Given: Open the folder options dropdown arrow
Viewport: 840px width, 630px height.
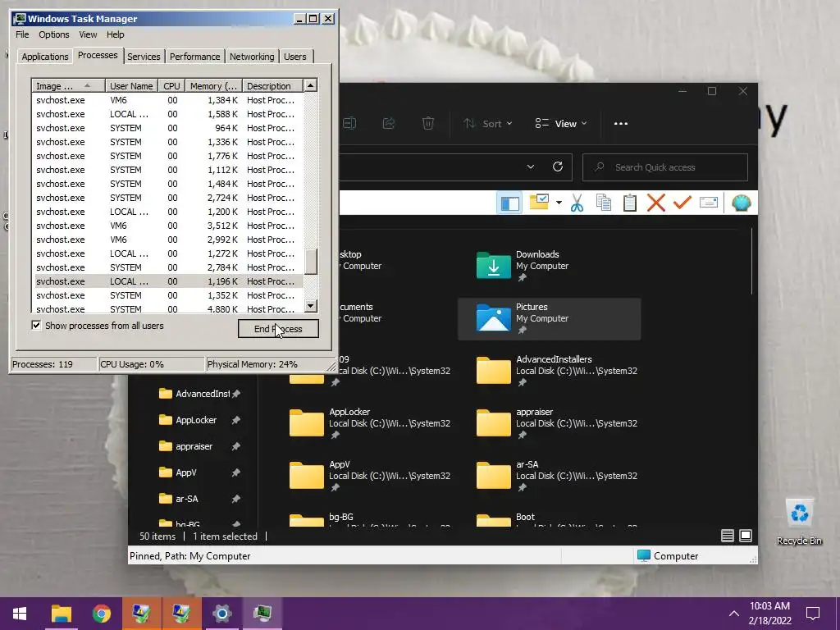Looking at the screenshot, I should (559, 203).
